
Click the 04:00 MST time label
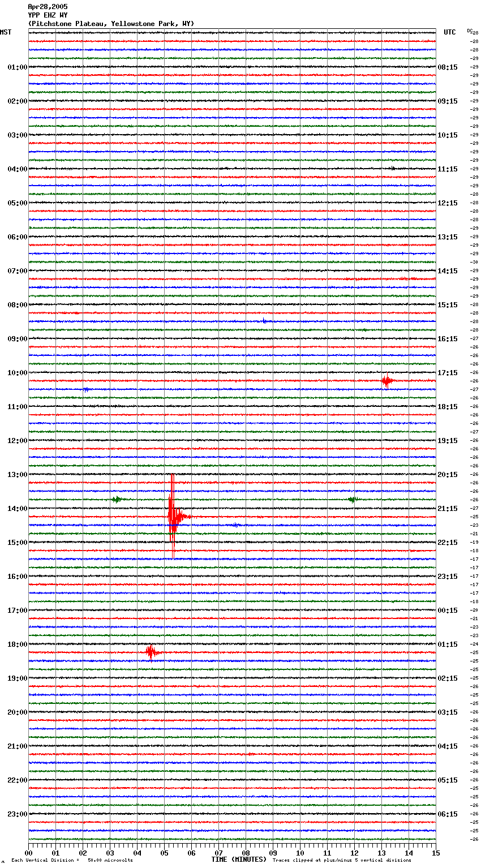tap(18, 169)
